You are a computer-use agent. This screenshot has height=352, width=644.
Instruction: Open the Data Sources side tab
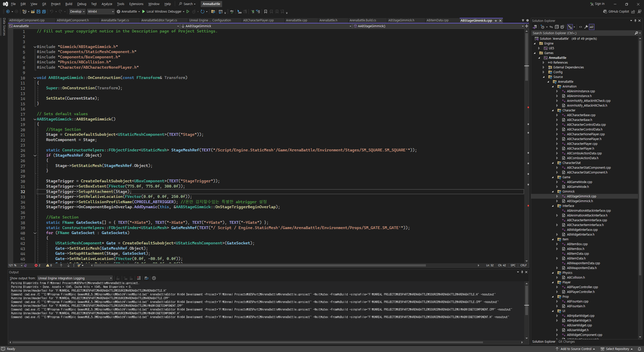pos(4,27)
